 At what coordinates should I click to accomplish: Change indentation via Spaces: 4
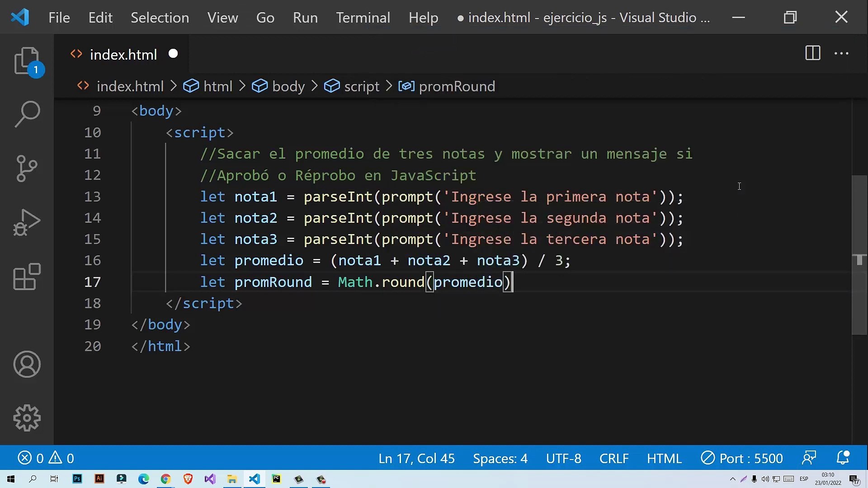point(500,458)
